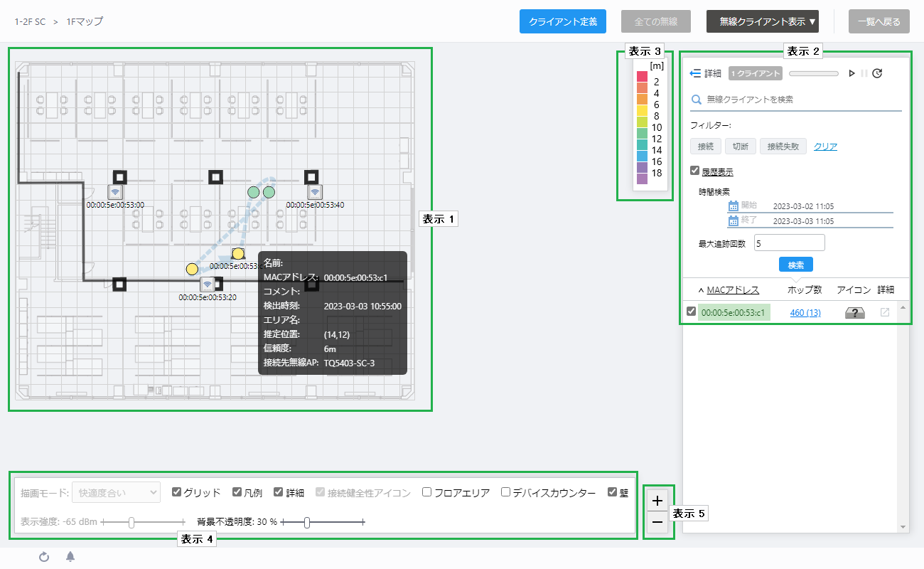Go to the 1-2F SC breadcrumb
The height and width of the screenshot is (569, 924).
pos(30,21)
